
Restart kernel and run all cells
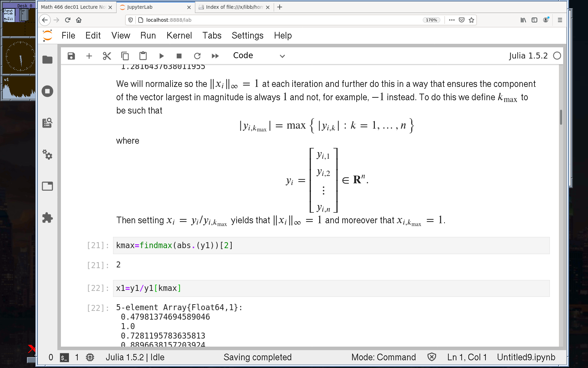pos(215,56)
